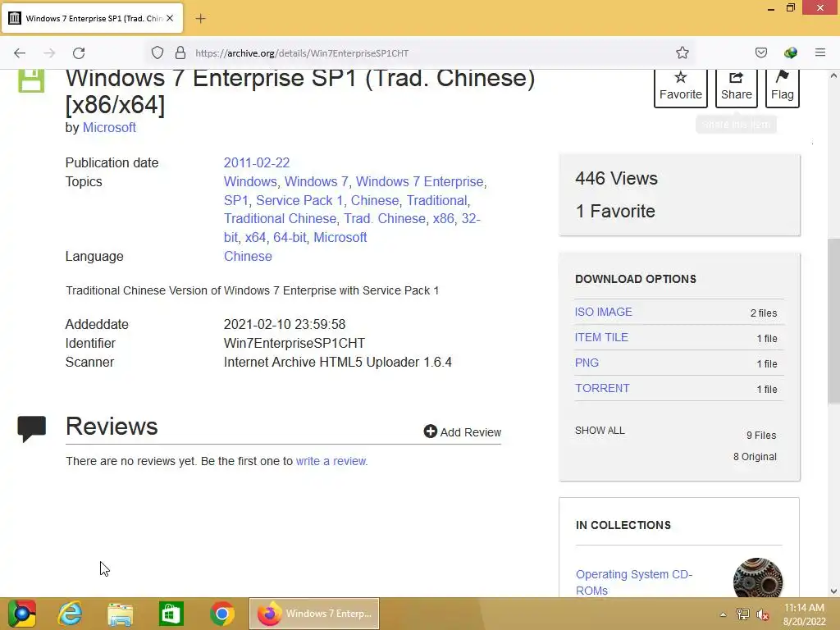Open the 'Trad. Chinese' topic link
This screenshot has height=630, width=840.
pyautogui.click(x=385, y=218)
